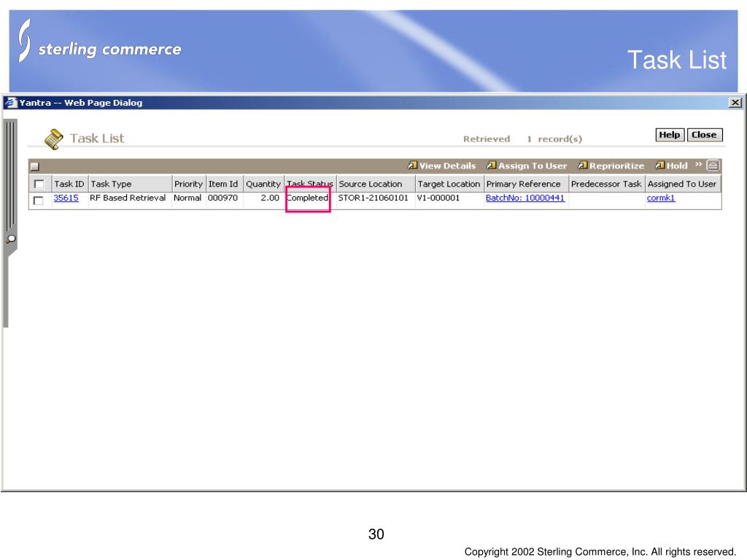The height and width of the screenshot is (560, 747).
Task: Click the Task Type column header
Action: [130, 184]
